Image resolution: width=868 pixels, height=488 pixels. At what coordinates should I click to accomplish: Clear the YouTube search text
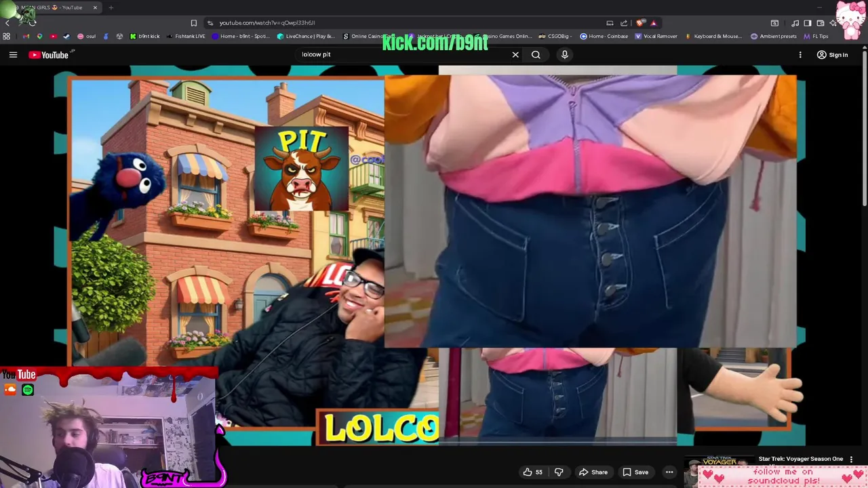pyautogui.click(x=515, y=55)
